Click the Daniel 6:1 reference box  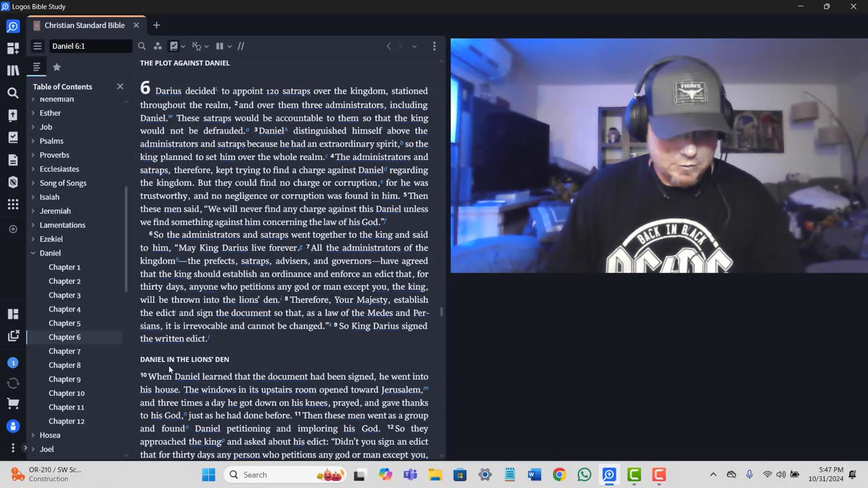click(90, 46)
